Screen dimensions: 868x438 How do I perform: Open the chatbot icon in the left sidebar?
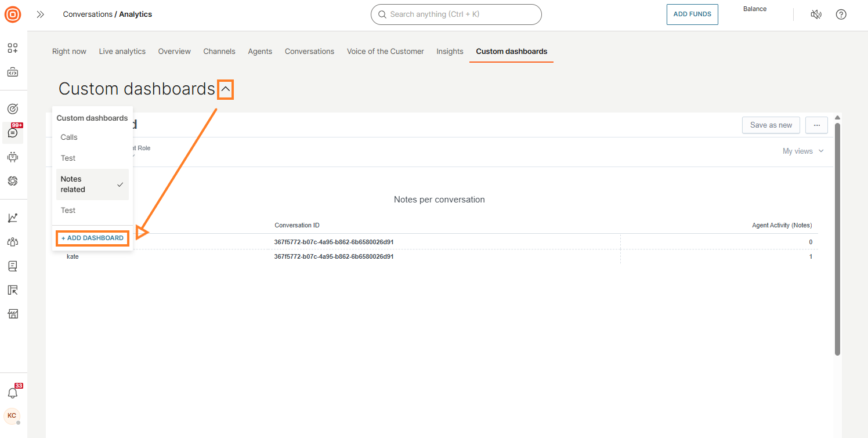pyautogui.click(x=12, y=157)
